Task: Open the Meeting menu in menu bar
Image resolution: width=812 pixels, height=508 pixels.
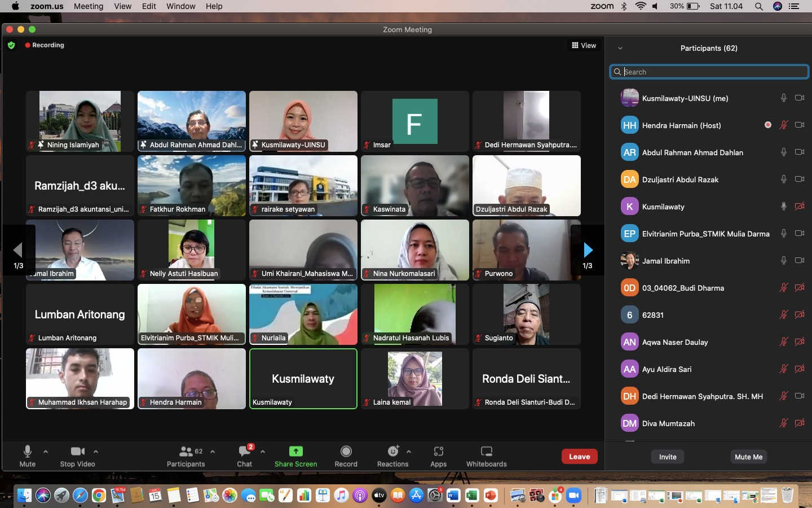Action: [89, 6]
